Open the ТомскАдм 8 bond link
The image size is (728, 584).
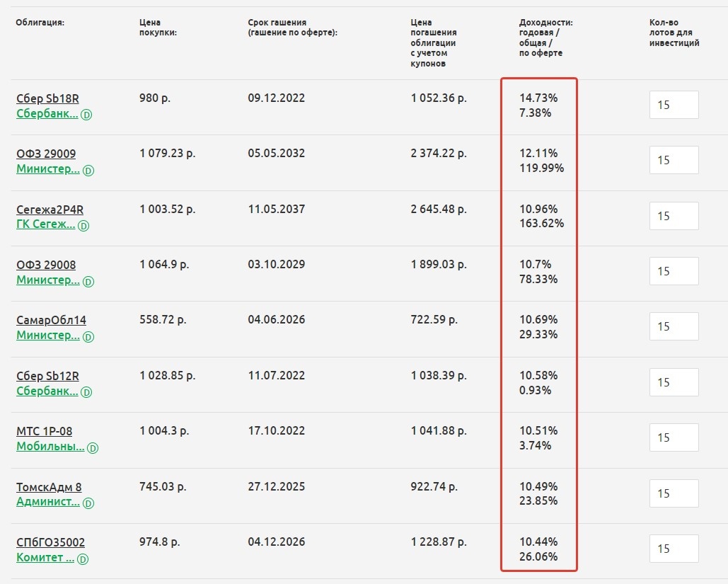[49, 487]
